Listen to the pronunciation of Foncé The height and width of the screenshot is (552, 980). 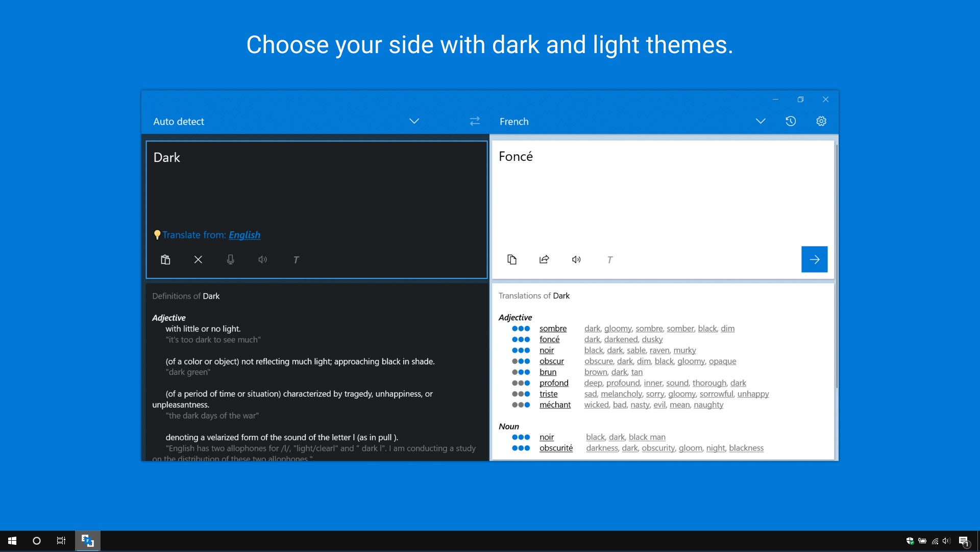[x=576, y=259]
